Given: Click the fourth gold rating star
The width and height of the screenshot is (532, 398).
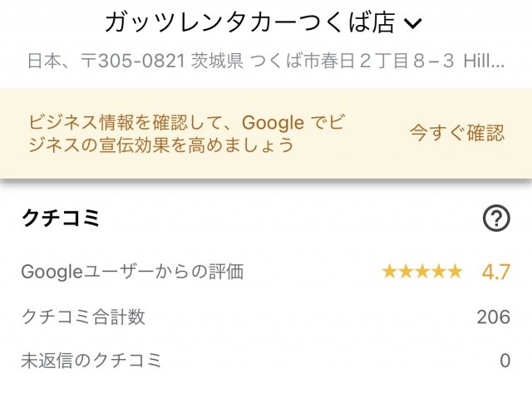Looking at the screenshot, I should click(438, 271).
